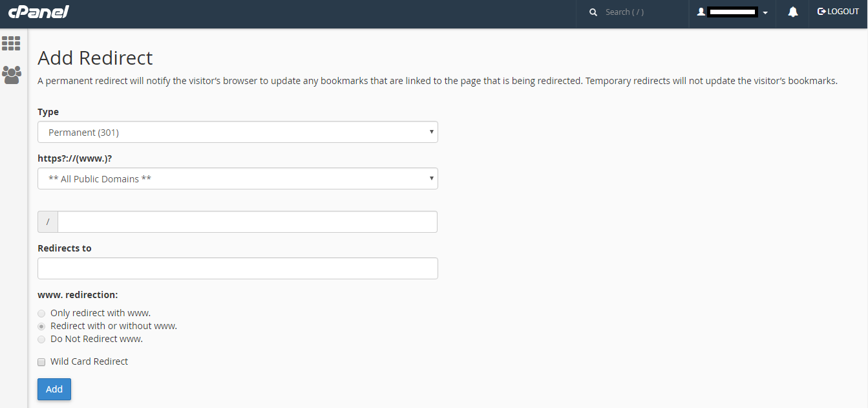Screen dimensions: 868x408
Task: Click the logout arrow icon
Action: coord(821,12)
